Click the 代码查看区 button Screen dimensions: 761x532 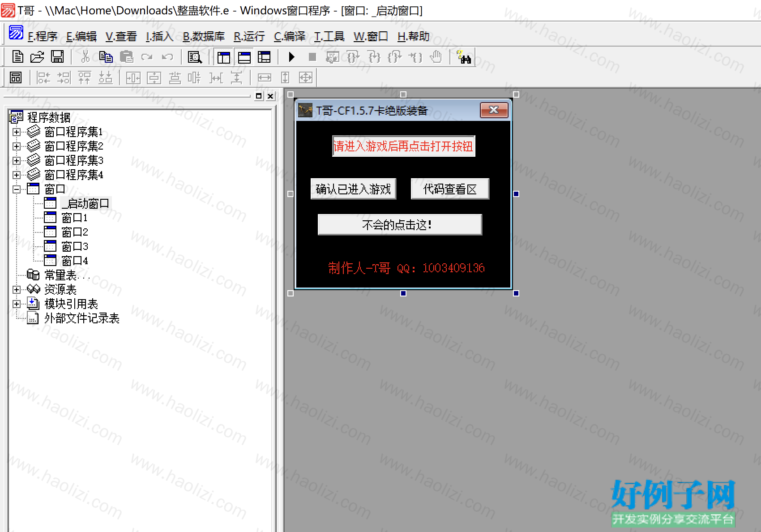tap(450, 189)
